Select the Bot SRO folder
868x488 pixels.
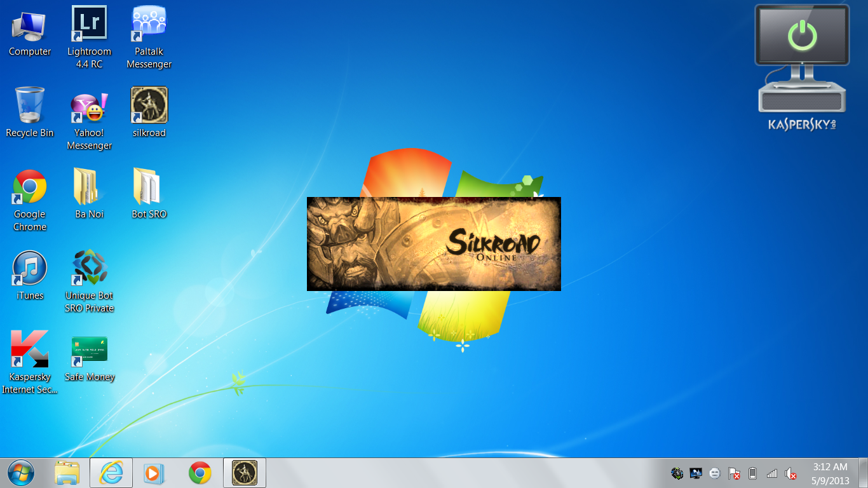pyautogui.click(x=149, y=194)
